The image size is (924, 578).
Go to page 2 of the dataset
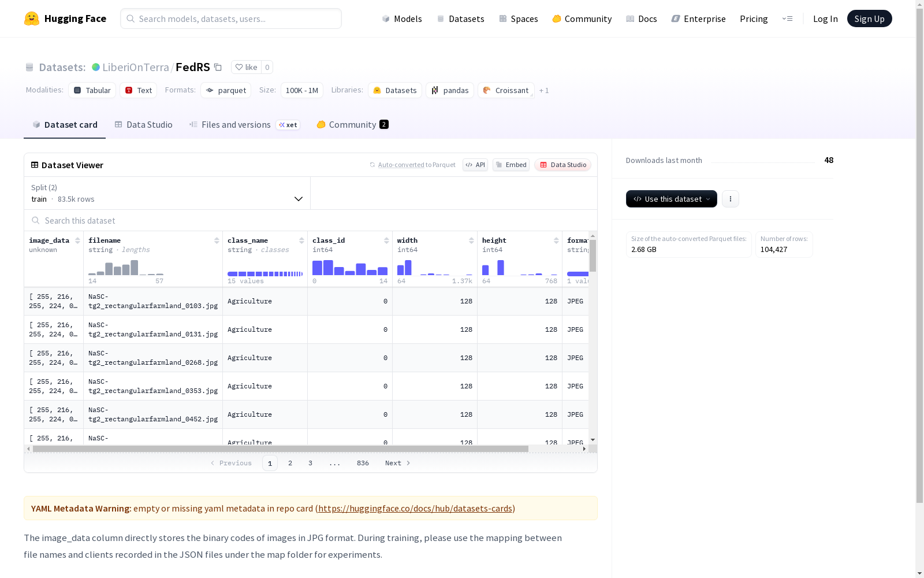(x=290, y=463)
